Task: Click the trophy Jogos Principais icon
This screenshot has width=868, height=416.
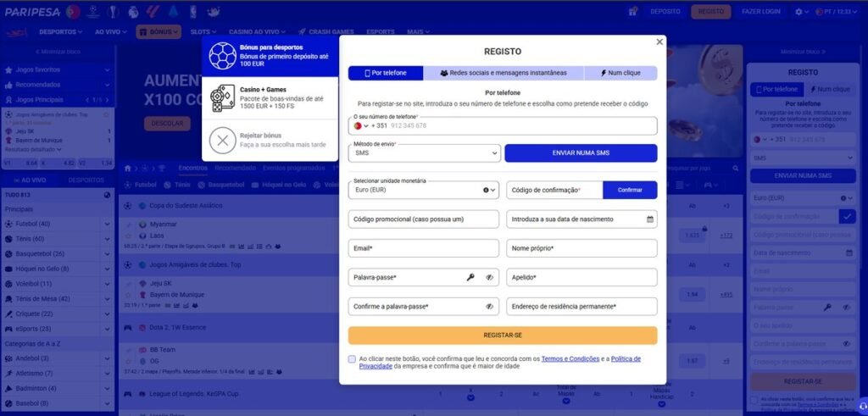Action: (8, 100)
